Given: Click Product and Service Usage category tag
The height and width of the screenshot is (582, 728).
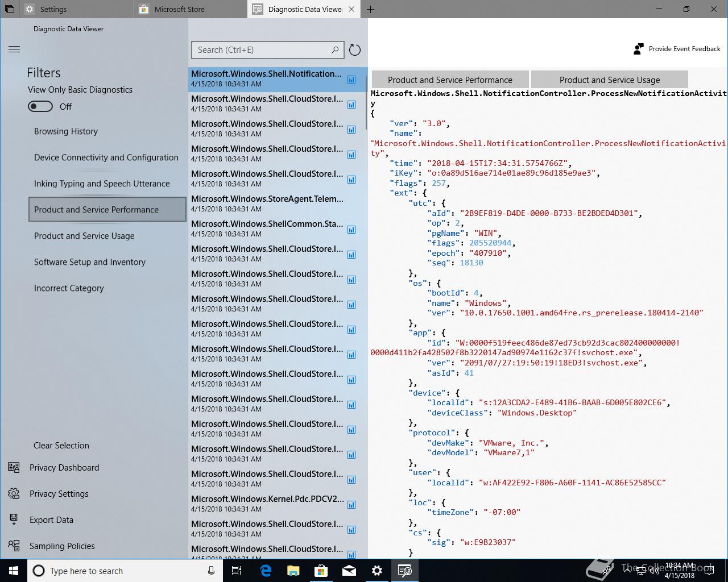Looking at the screenshot, I should point(610,80).
